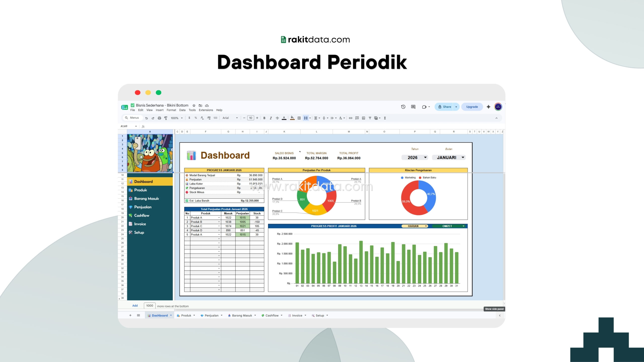Expand the Bulan JANUARI dropdown
The image size is (644, 362).
pyautogui.click(x=449, y=158)
